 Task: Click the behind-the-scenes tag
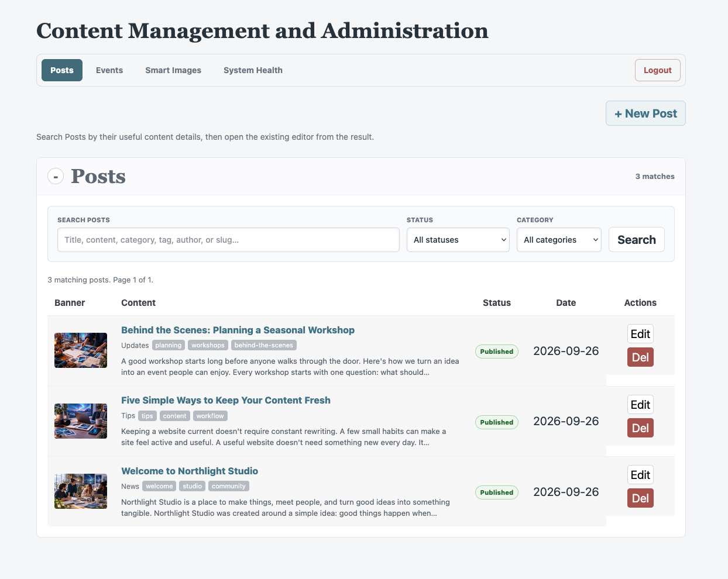point(264,345)
